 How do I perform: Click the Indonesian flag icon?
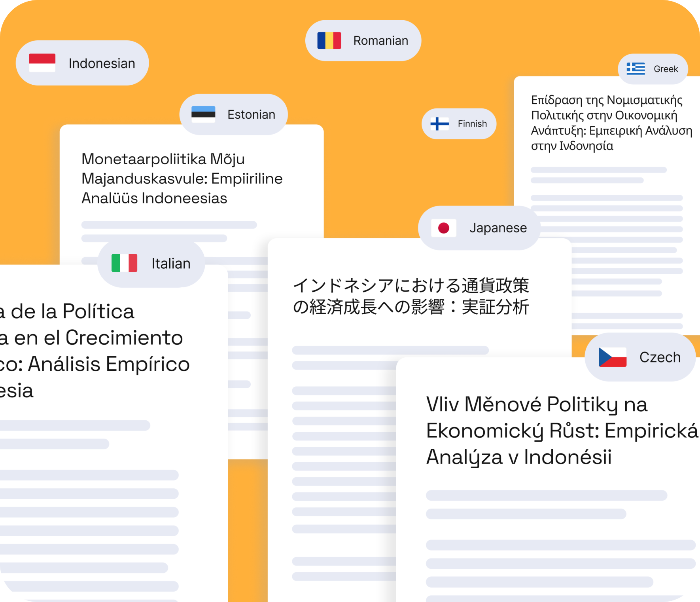42,63
